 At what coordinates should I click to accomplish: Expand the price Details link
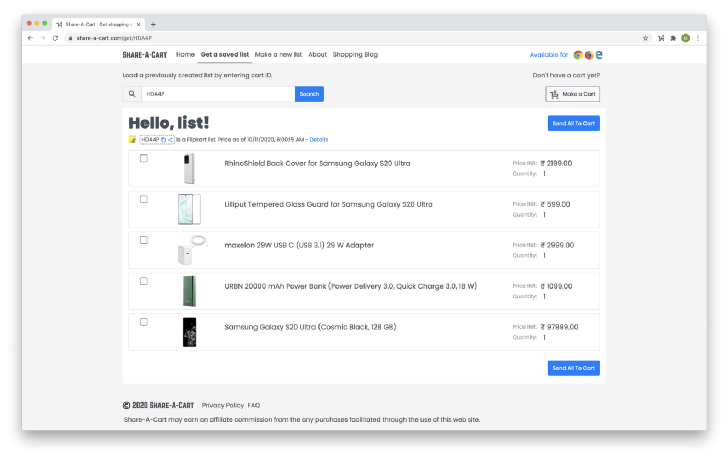click(318, 139)
